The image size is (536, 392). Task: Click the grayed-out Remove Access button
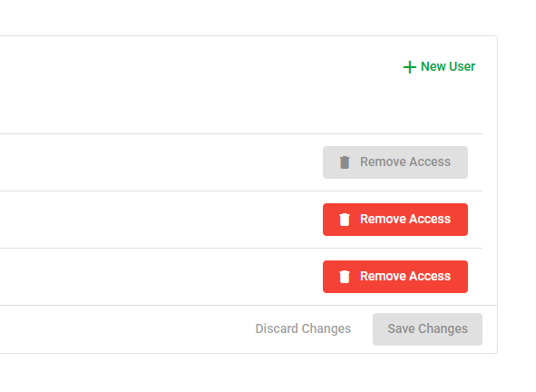(395, 162)
